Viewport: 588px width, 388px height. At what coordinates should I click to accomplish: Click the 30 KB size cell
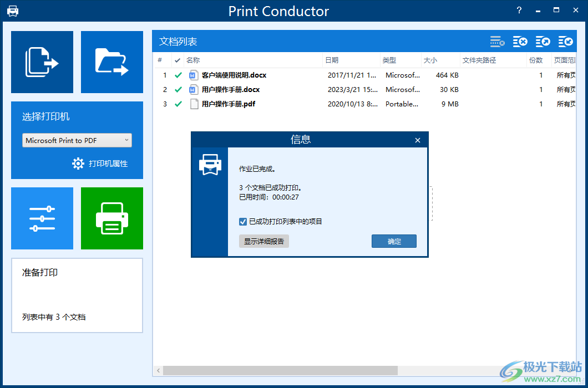click(x=449, y=90)
